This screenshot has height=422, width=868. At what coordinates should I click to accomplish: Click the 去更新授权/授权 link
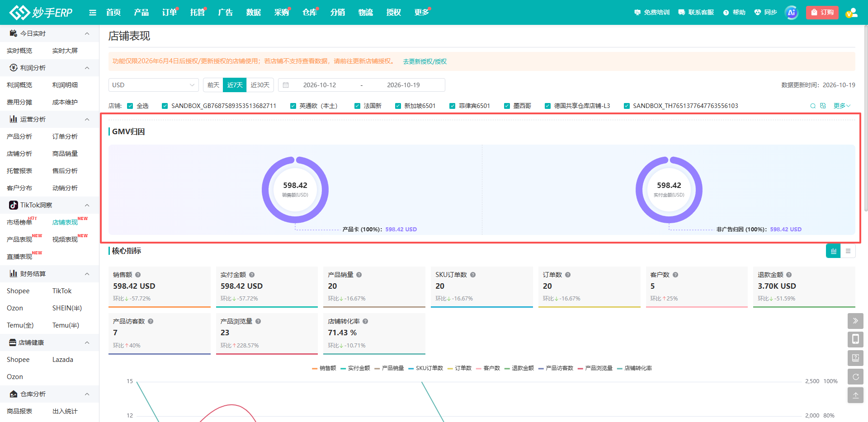point(425,61)
